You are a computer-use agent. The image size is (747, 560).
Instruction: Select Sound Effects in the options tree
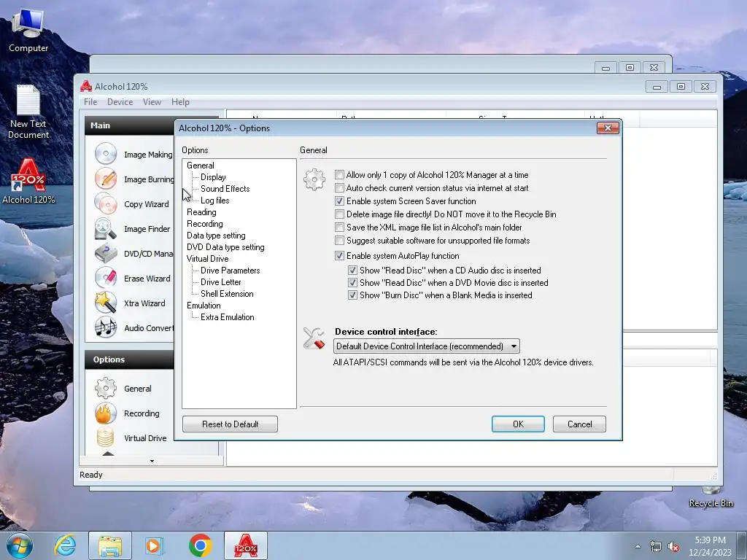pyautogui.click(x=225, y=189)
